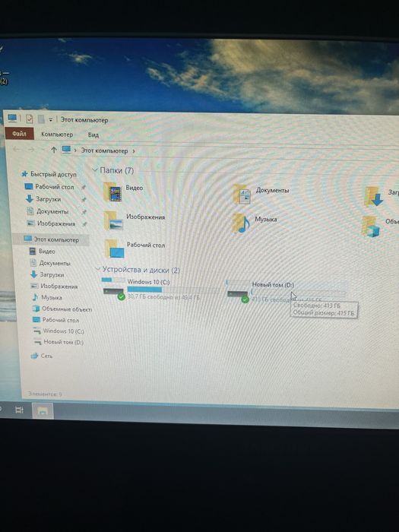
Task: Click the Элементов: 9 status text
Action: coord(45,394)
